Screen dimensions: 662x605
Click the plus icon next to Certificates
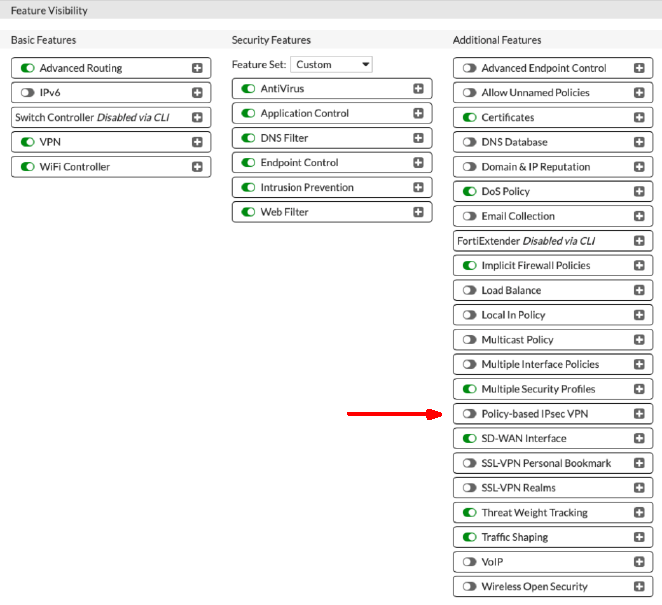coord(639,118)
